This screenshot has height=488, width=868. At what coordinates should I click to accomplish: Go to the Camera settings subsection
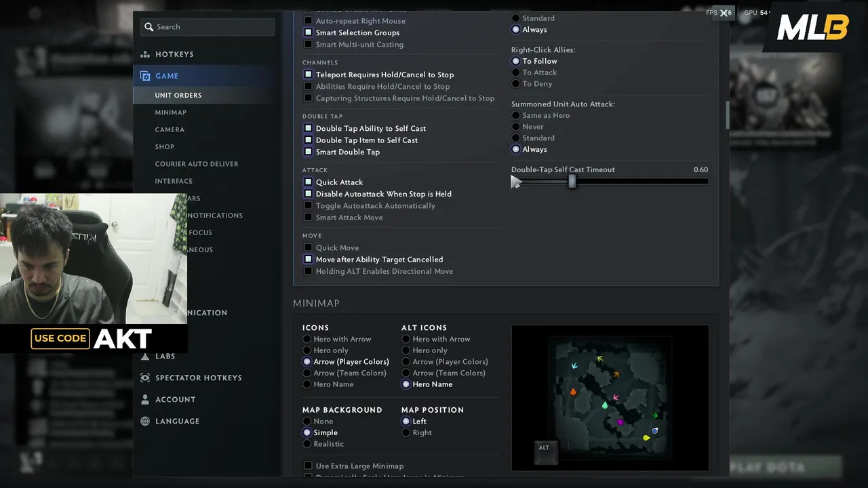pos(170,129)
